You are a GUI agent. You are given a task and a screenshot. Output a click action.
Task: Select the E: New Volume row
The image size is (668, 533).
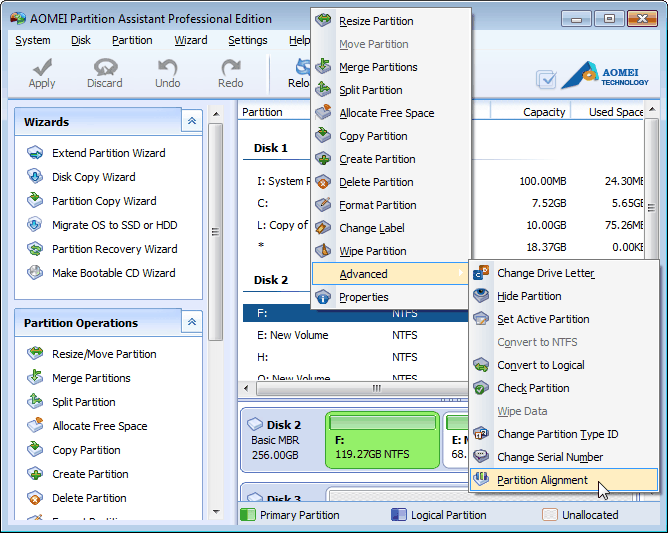pyautogui.click(x=355, y=335)
